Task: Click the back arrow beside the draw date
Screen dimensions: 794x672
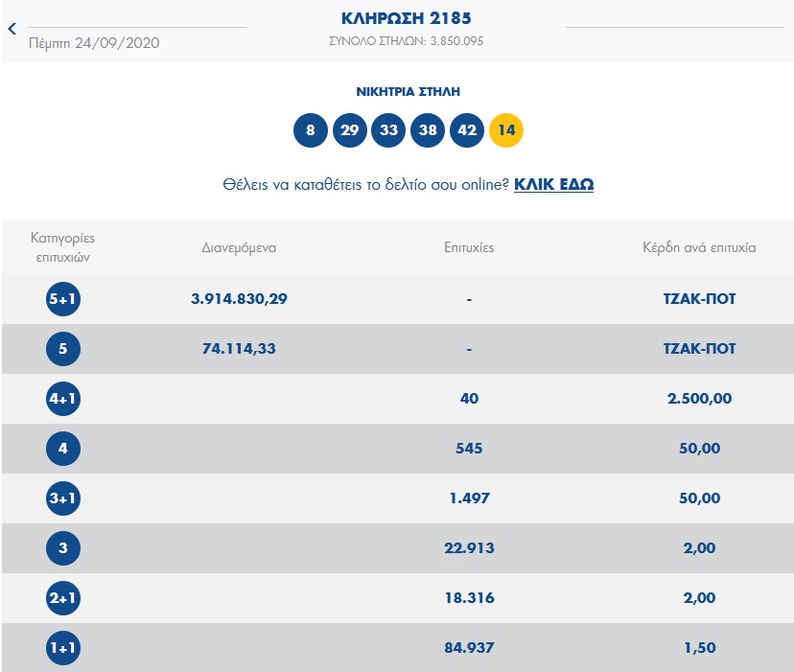Action: click(x=12, y=29)
